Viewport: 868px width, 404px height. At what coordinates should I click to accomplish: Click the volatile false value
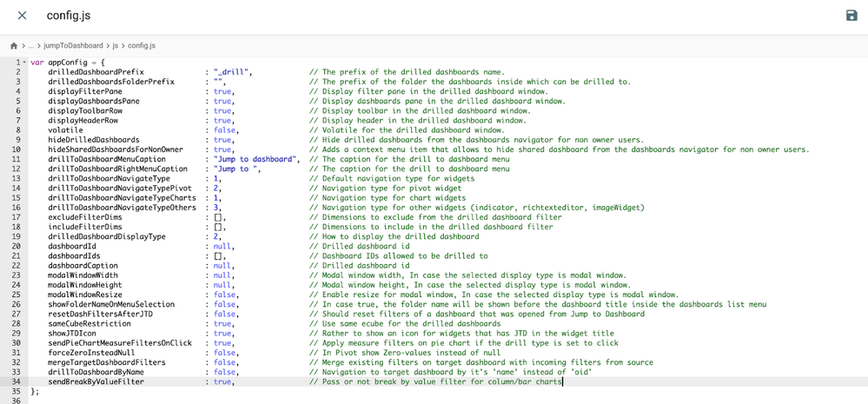(x=224, y=130)
